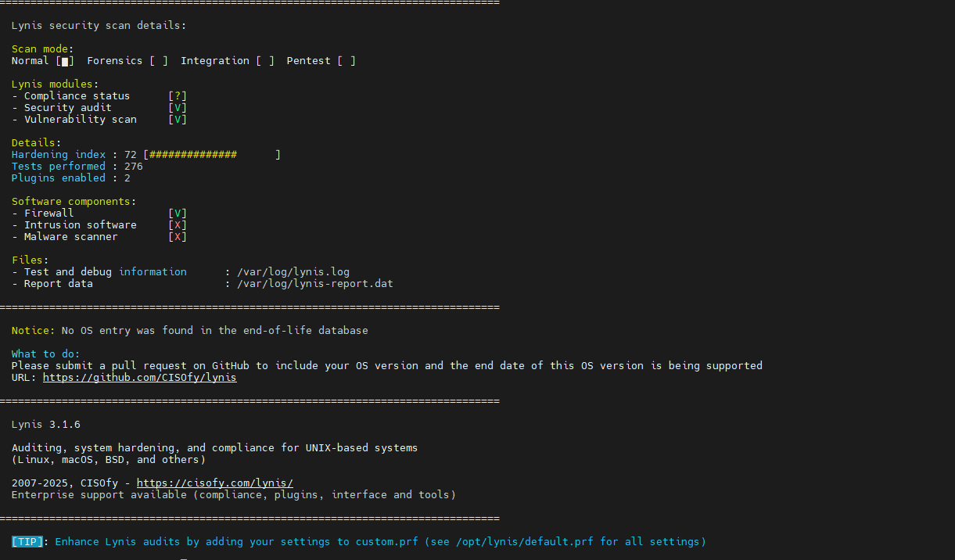
Task: Click the Intrusion software [X] indicator
Action: click(x=178, y=225)
